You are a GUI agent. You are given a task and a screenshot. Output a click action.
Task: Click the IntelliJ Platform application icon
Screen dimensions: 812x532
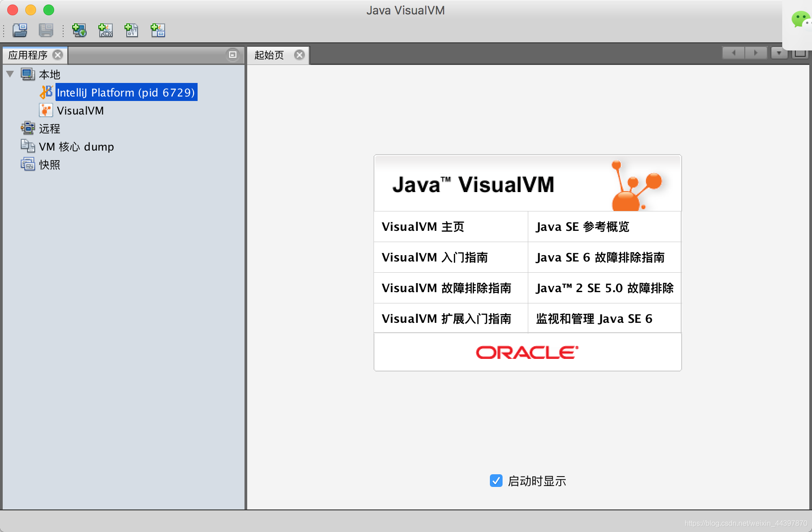46,92
